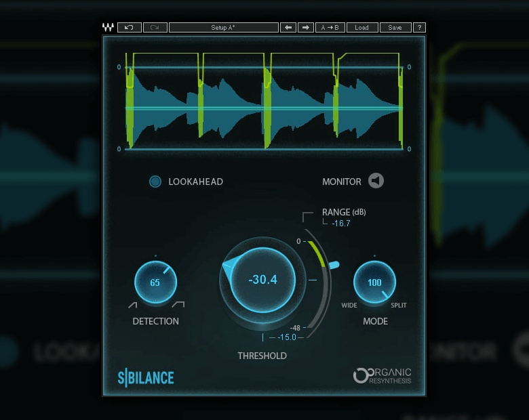Click the Split mode label
Image resolution: width=529 pixels, height=420 pixels.
pyautogui.click(x=399, y=305)
